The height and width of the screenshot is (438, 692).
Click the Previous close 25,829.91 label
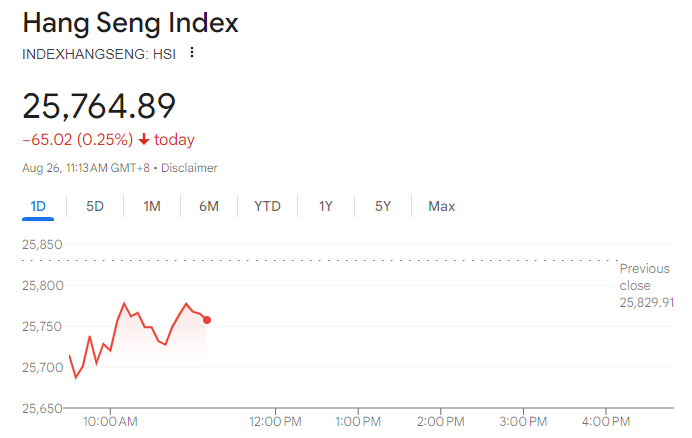[x=646, y=285]
